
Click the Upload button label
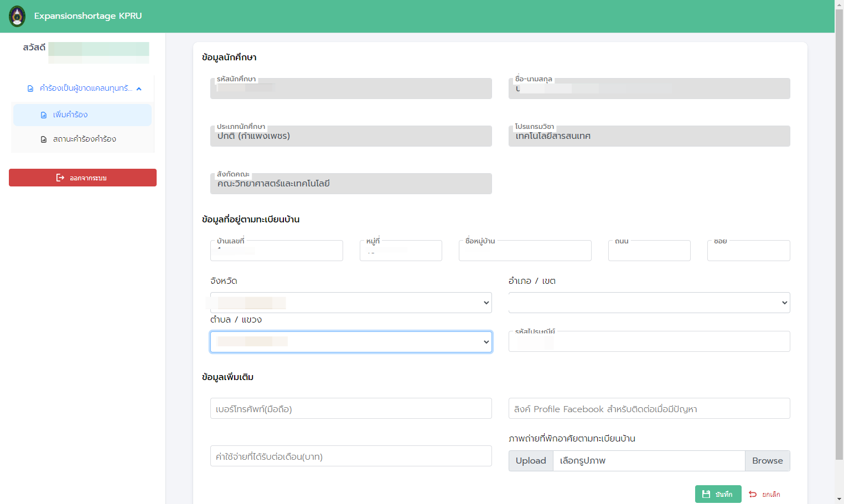[x=531, y=461]
